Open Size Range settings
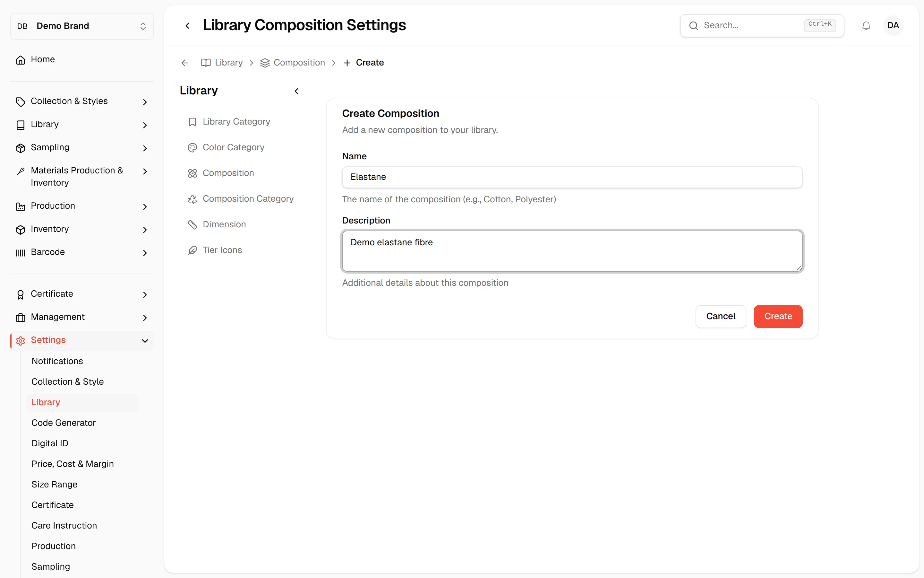The image size is (924, 578). coord(54,484)
